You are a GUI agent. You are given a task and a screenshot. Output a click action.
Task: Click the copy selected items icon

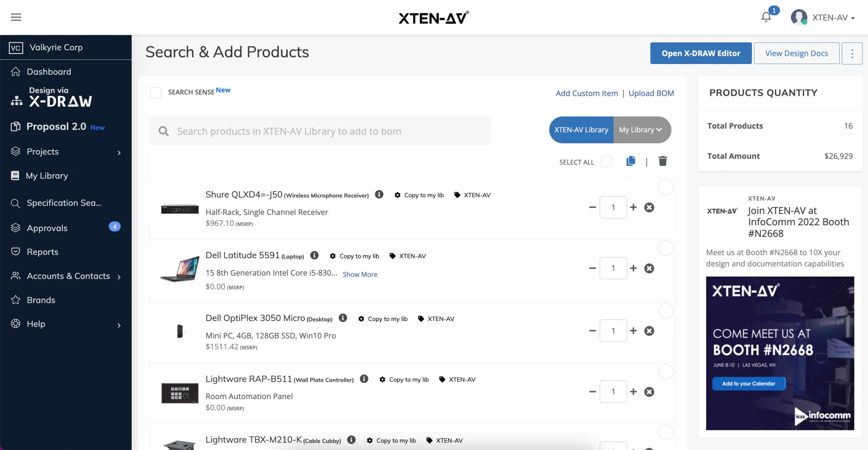pos(631,161)
